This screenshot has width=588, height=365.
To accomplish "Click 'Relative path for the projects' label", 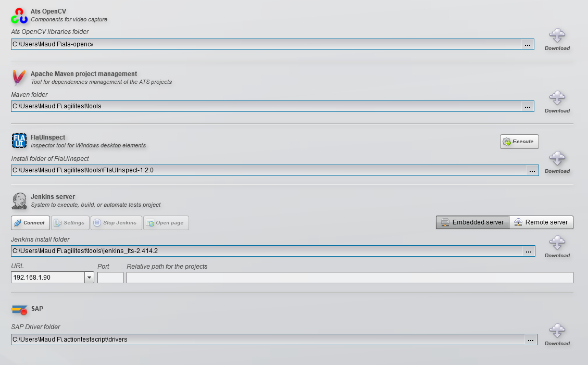I will (x=167, y=267).
